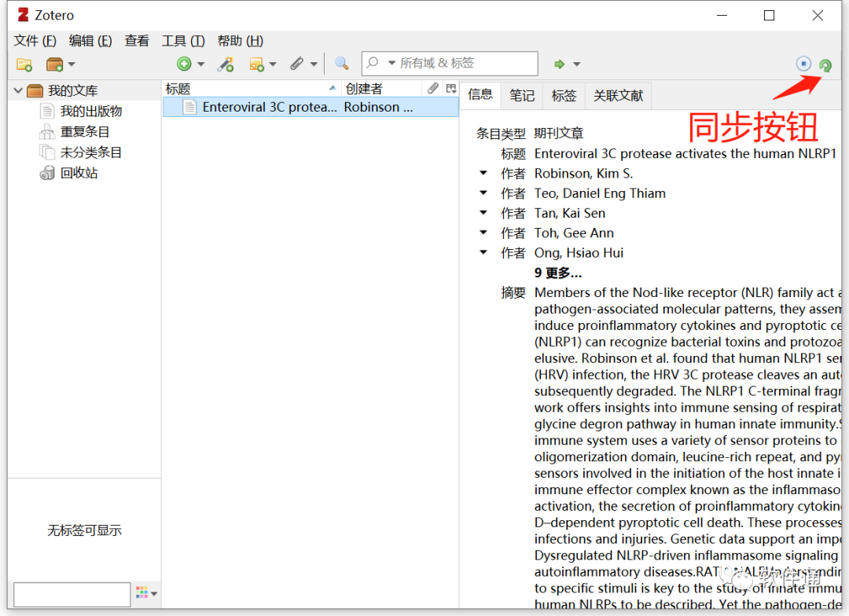The image size is (849, 616).
Task: Click author name Tan, Kai Sen
Action: tap(570, 213)
